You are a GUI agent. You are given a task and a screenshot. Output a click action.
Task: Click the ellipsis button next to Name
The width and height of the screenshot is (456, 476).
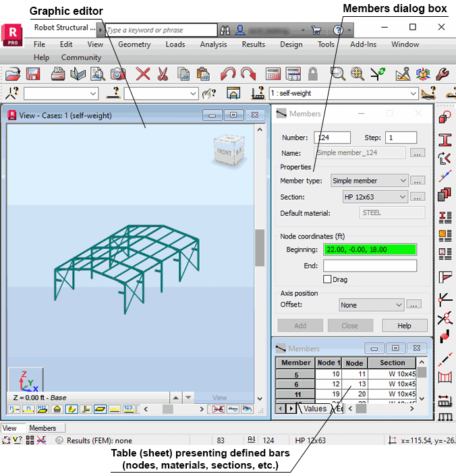(x=418, y=153)
